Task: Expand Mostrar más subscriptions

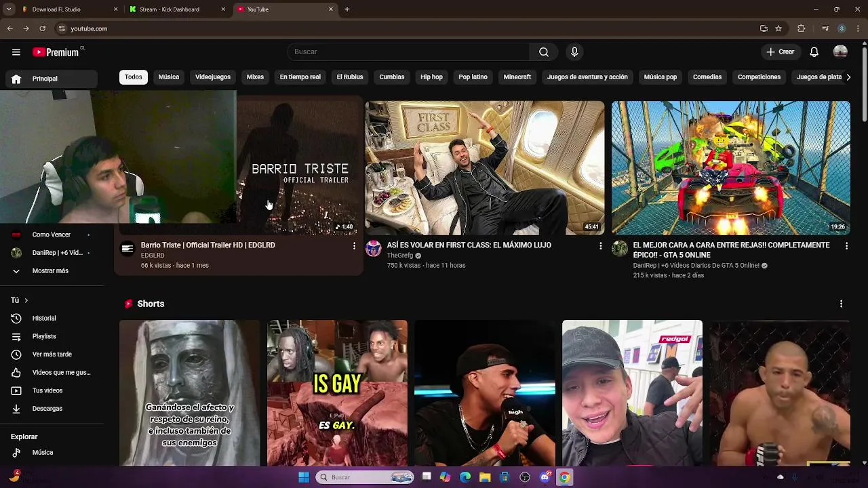Action: [52, 270]
